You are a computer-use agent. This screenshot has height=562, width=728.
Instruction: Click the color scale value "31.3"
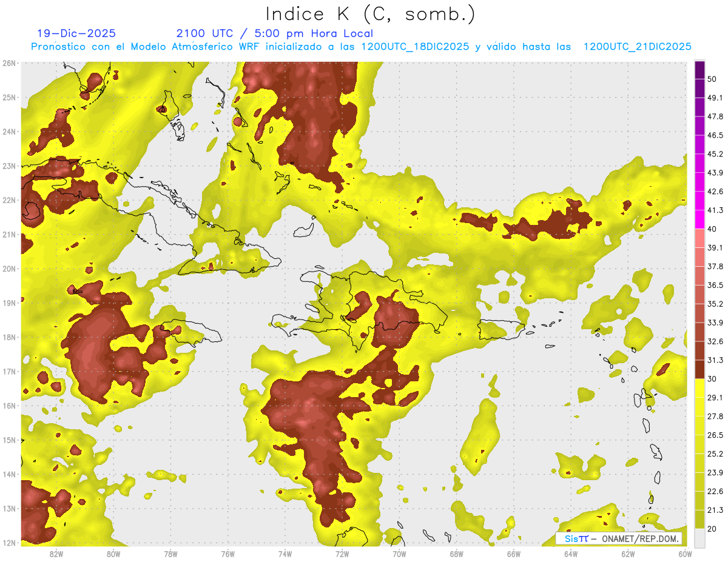pos(715,360)
